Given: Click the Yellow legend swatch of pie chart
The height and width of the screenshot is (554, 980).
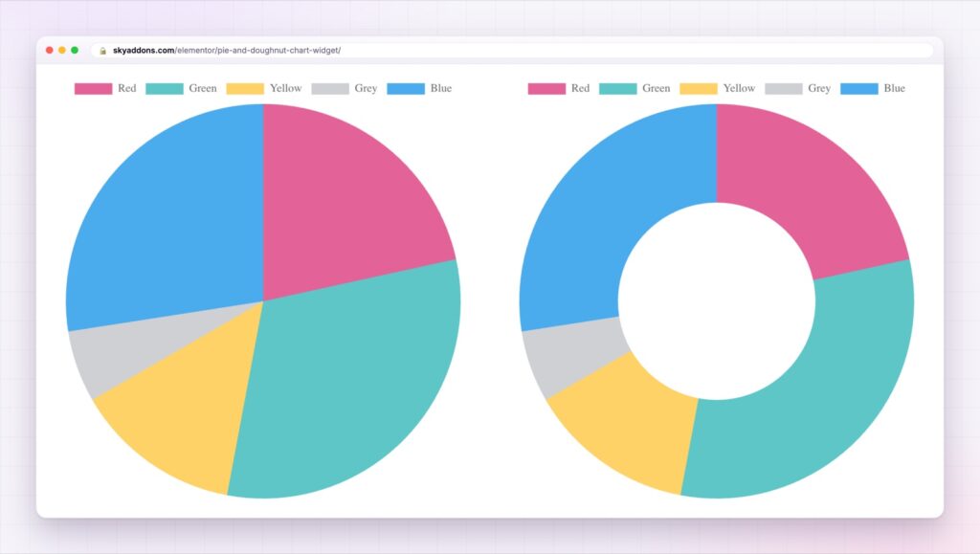Looking at the screenshot, I should coord(245,89).
